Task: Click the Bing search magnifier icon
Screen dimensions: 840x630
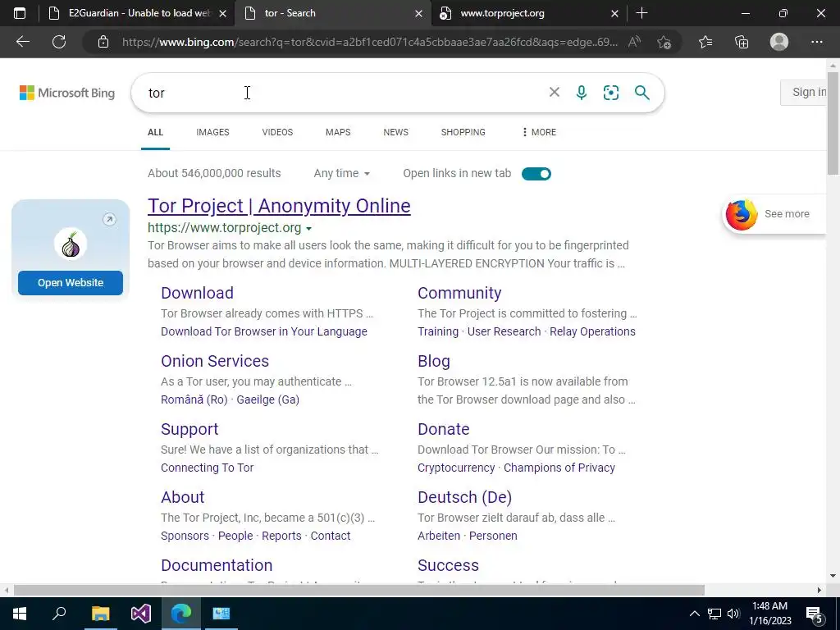Action: 641,93
